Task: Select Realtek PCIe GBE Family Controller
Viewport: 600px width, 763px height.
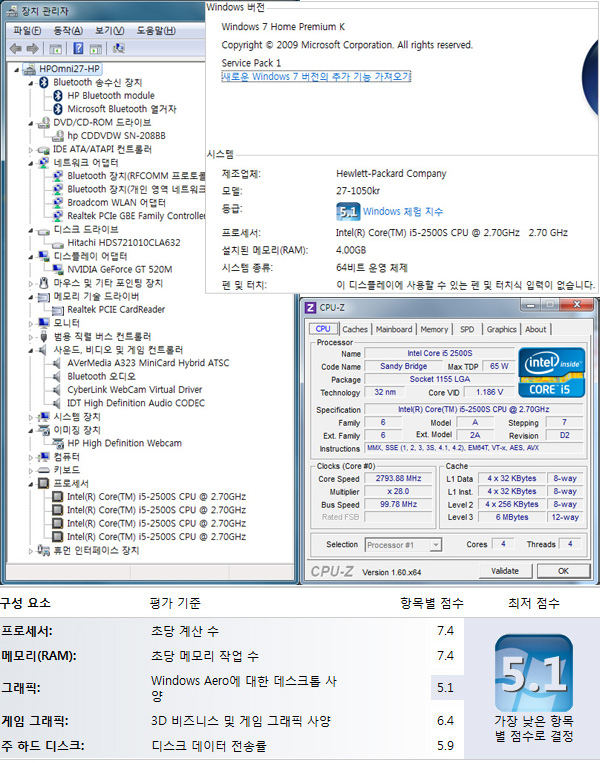Action: (136, 216)
